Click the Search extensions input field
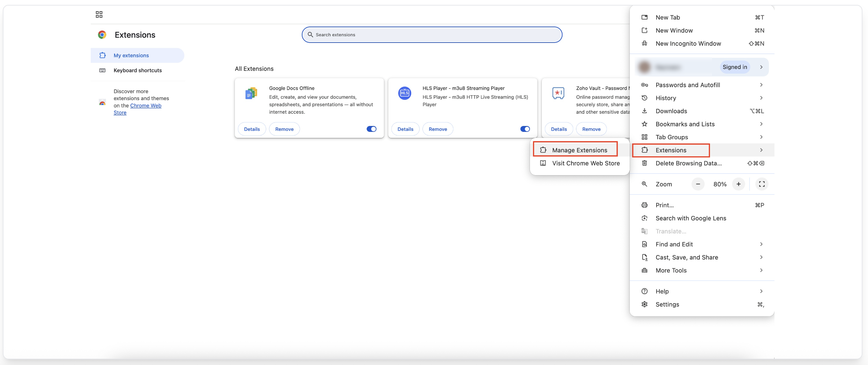868x365 pixels. pos(432,35)
